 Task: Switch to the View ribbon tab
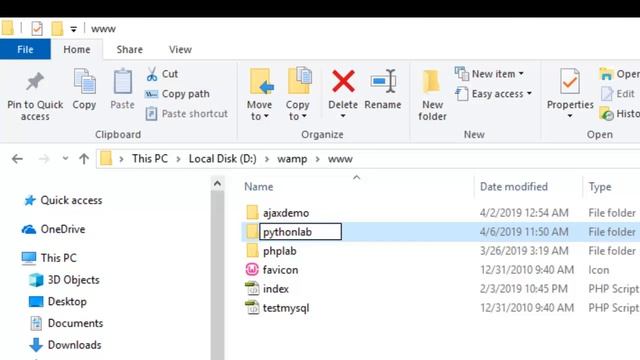[x=180, y=49]
